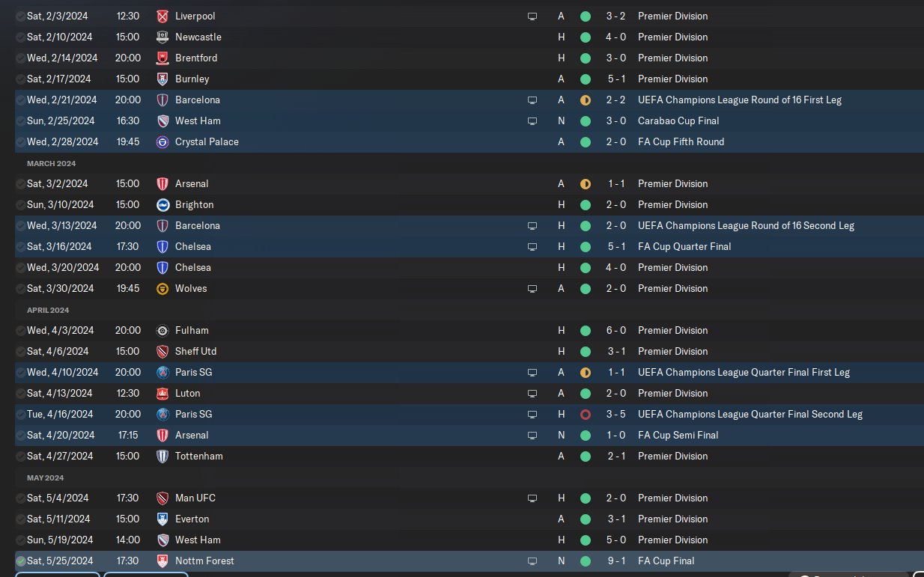Collapse the APRIL 2024 section header
Viewport: 924px width, 577px height.
[49, 310]
